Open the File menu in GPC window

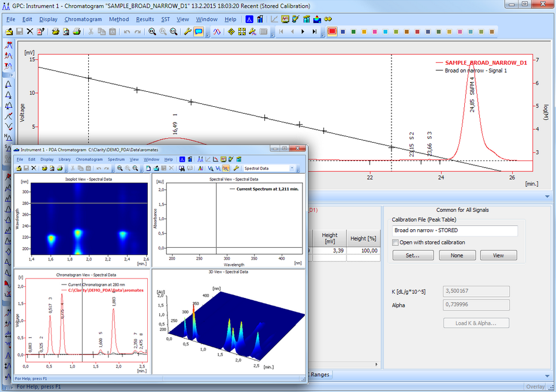click(10, 19)
